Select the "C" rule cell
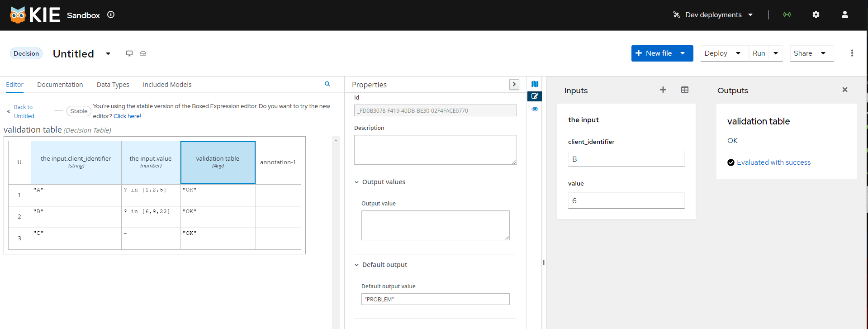This screenshot has height=329, width=868. point(76,238)
